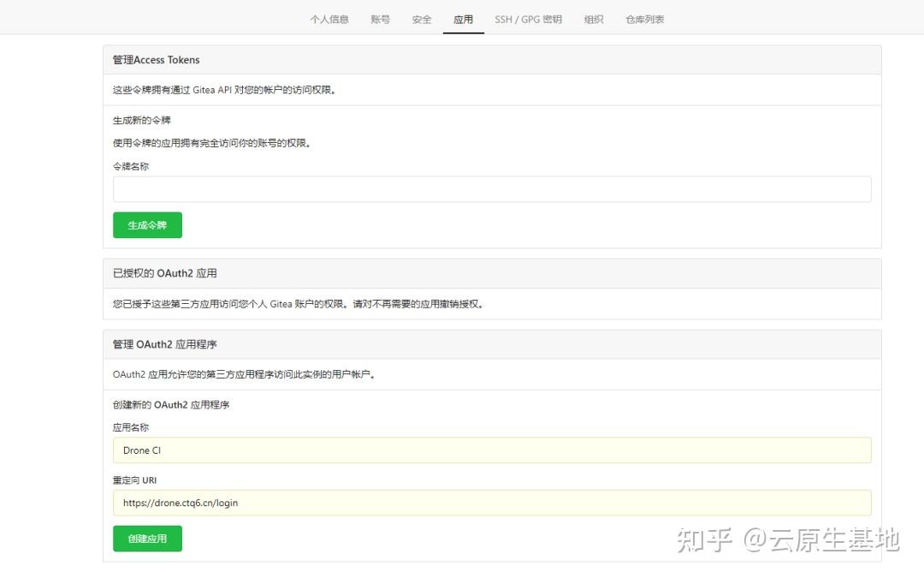Viewport: 924px width, 578px height.
Task: 点击右下角「知乎 @云原生基地」水印
Action: (788, 539)
